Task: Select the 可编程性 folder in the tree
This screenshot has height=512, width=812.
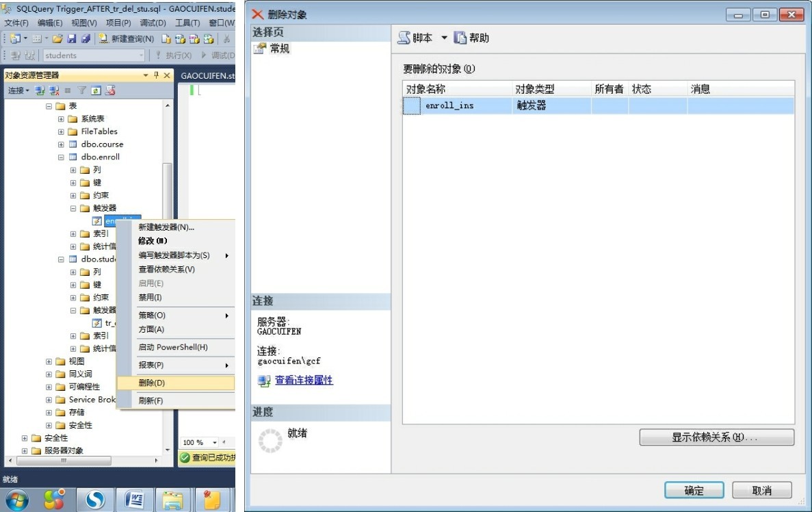Action: [84, 387]
